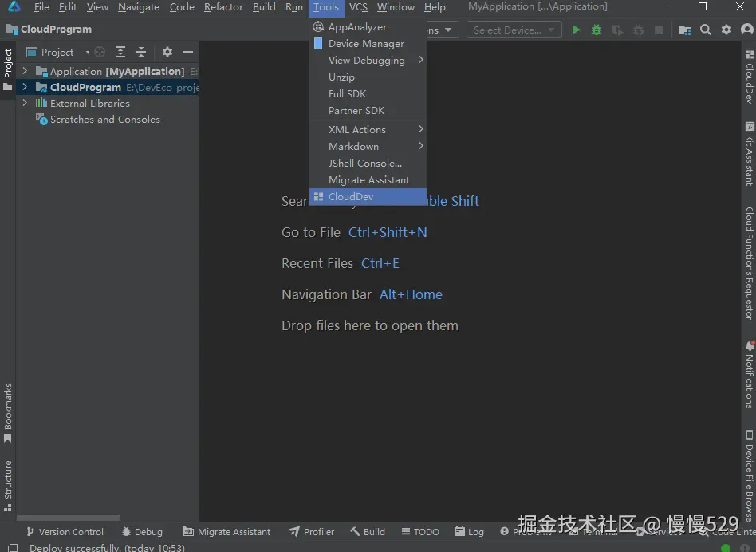Click the Select Opened File crosshair icon
This screenshot has width=756, height=552.
[x=100, y=52]
